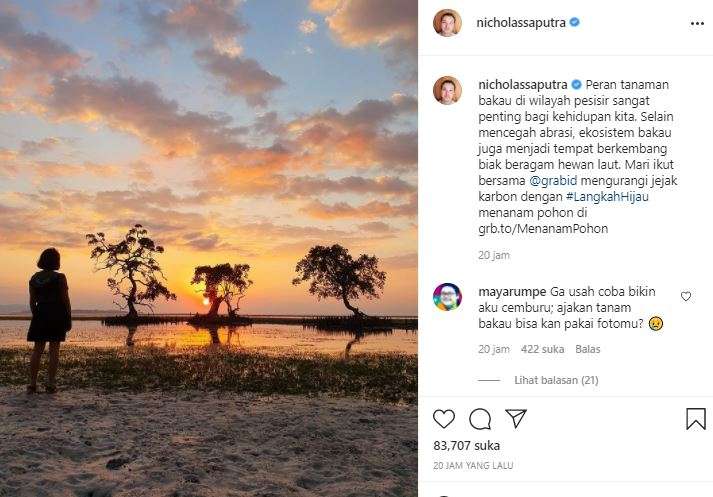Image resolution: width=713 pixels, height=497 pixels.
Task: Like the post with the heart icon
Action: coord(444,418)
